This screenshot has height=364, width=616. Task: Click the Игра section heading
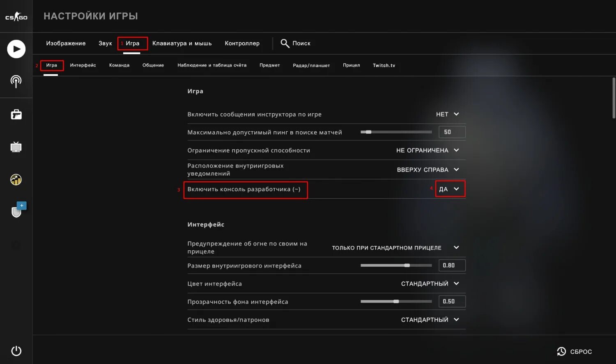(195, 91)
